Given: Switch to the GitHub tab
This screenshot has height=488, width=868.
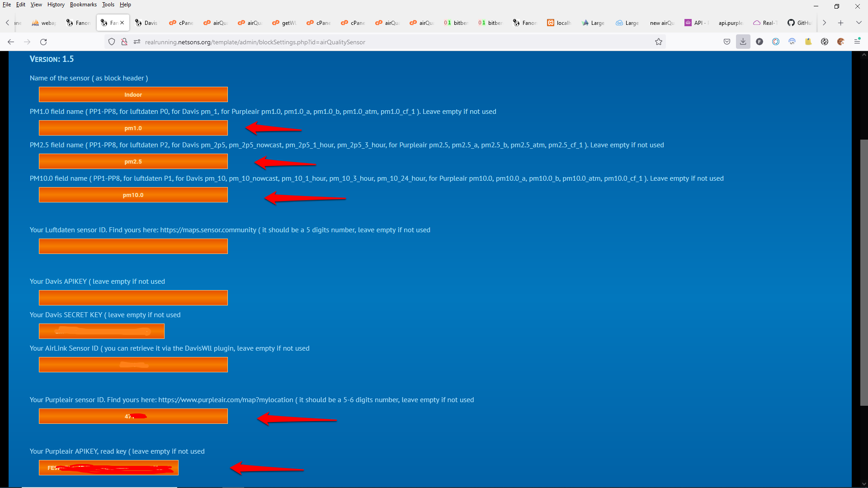Looking at the screenshot, I should point(799,23).
